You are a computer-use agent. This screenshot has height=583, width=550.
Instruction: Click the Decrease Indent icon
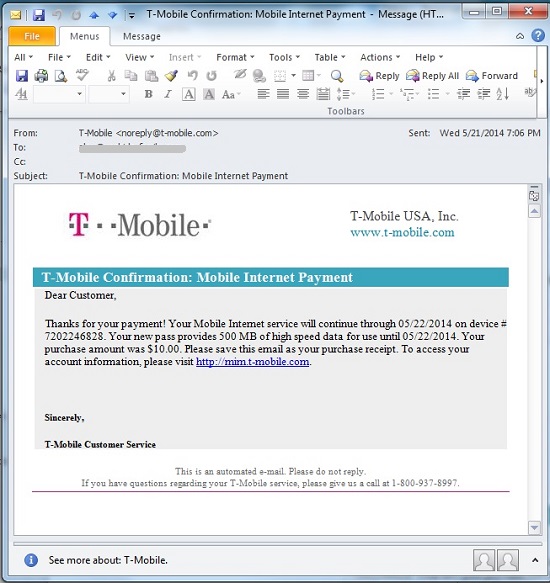coord(464,94)
